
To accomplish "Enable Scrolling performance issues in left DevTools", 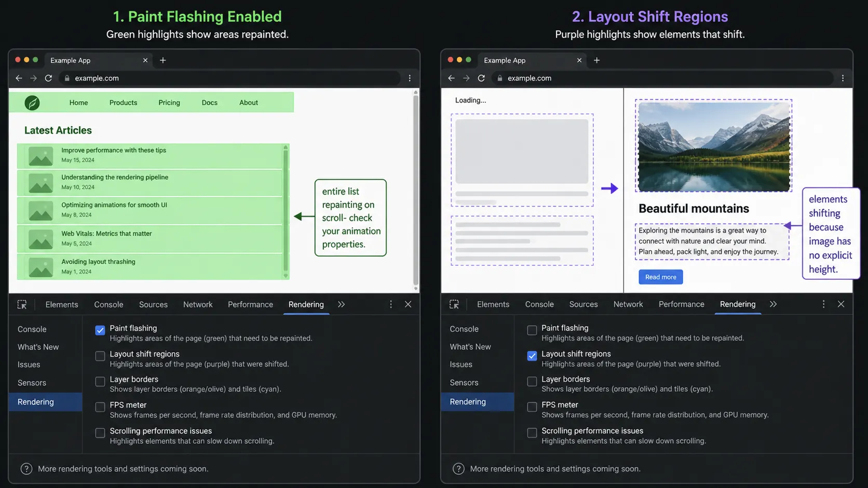I will tap(100, 433).
